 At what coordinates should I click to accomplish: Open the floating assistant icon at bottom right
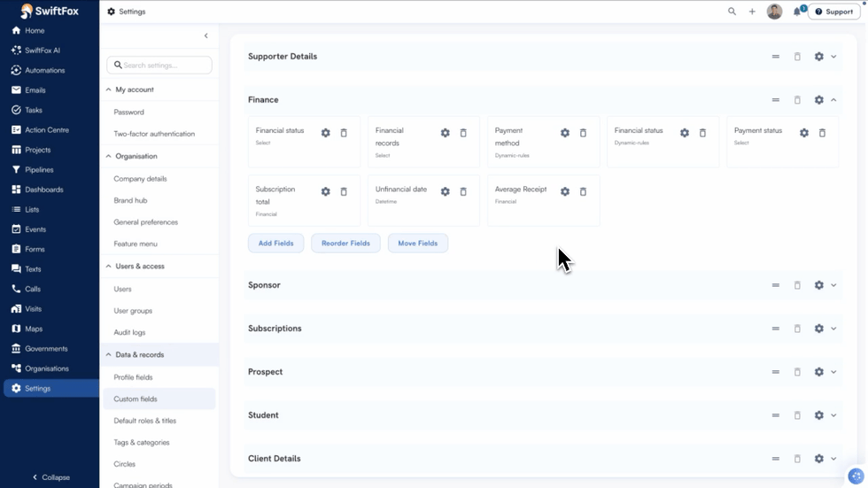click(856, 476)
